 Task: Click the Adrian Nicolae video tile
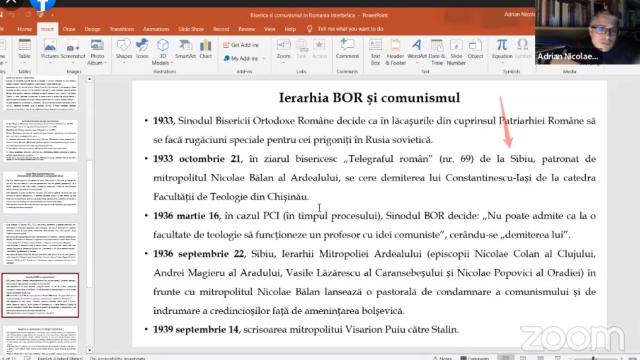point(587,32)
